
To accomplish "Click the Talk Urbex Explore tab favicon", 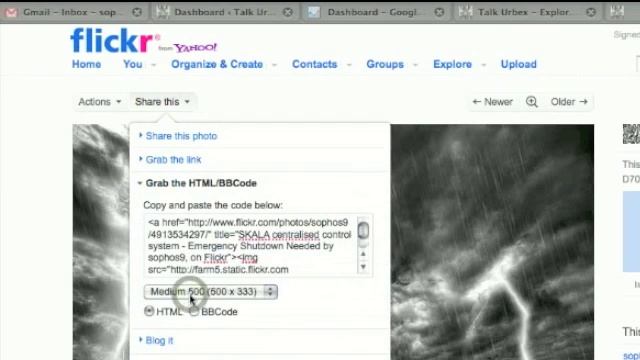I will [465, 12].
